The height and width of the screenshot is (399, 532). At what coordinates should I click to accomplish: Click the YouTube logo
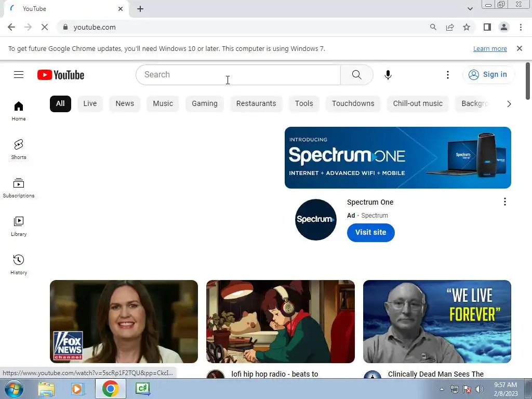(x=61, y=75)
